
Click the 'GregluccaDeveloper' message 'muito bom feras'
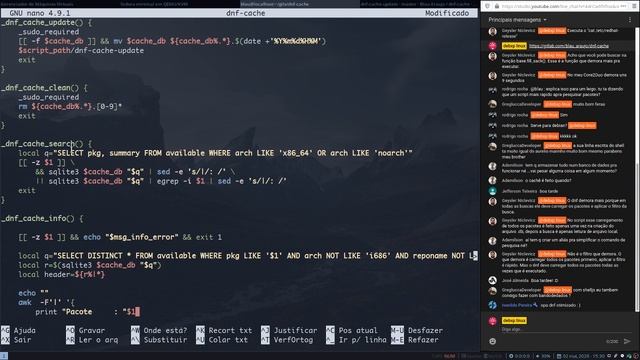click(553, 104)
